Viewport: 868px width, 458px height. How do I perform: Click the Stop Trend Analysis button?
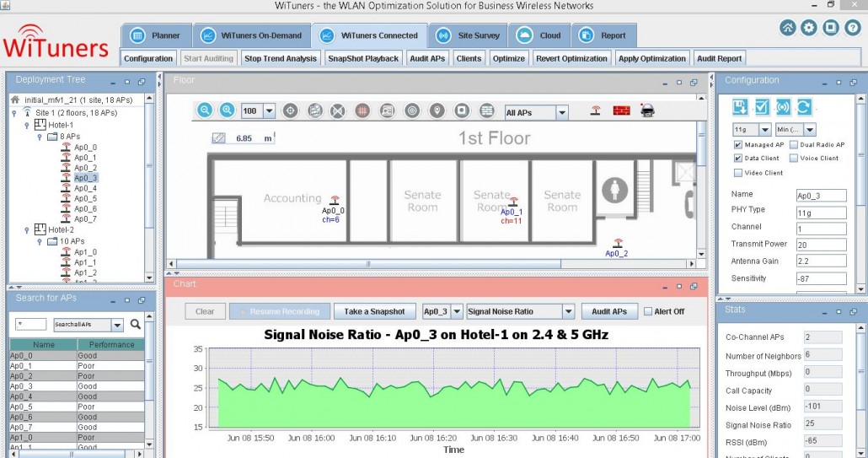coord(281,58)
